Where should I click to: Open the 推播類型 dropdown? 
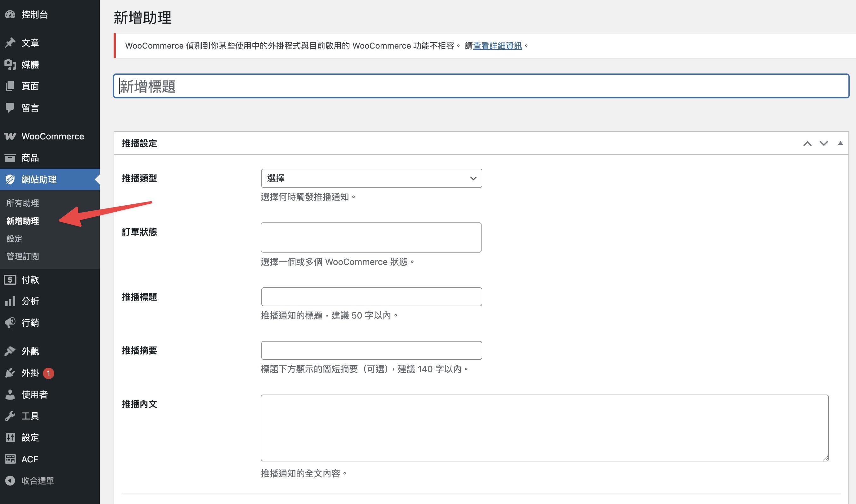(x=372, y=178)
